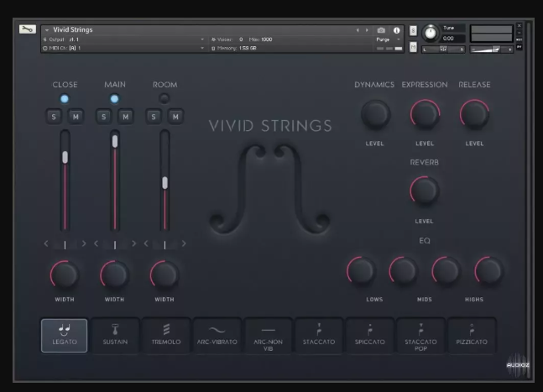
Task: Switch to Staccato Pop articulation
Action: (x=421, y=335)
